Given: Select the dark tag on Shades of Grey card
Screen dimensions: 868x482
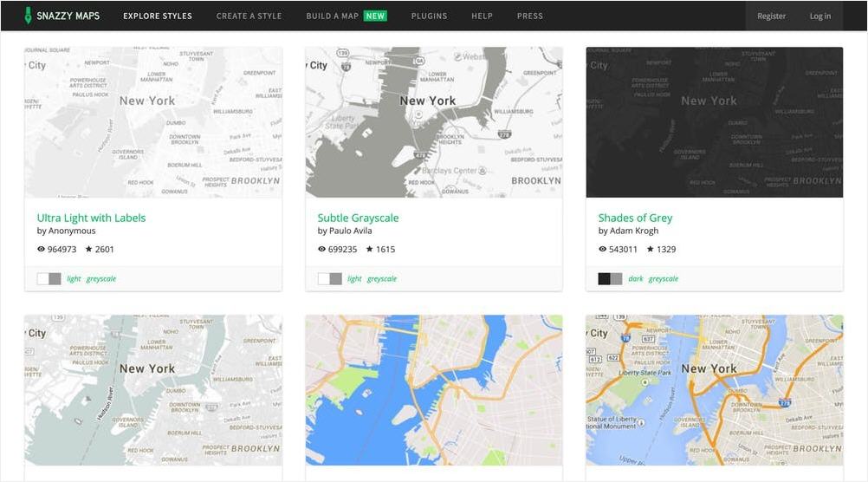Looking at the screenshot, I should pos(636,278).
